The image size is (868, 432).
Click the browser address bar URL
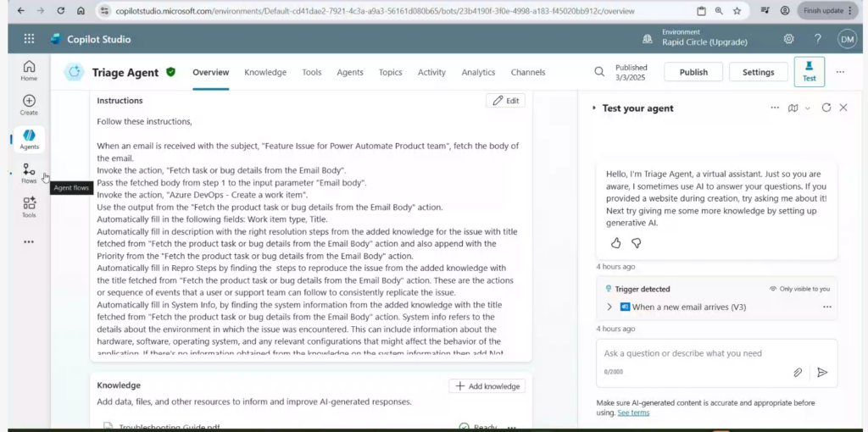click(x=375, y=11)
